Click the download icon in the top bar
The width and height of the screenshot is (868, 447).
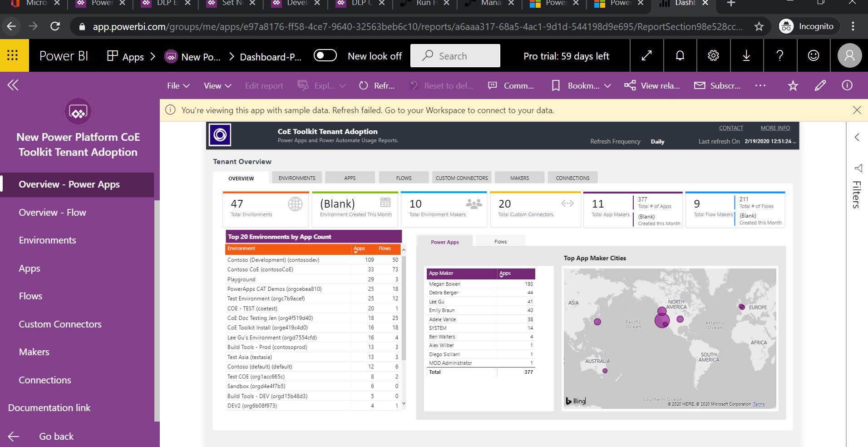point(746,55)
